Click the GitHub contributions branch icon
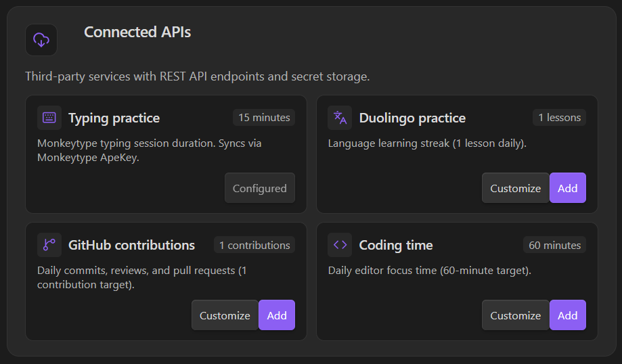Viewport: 622px width, 364px height. tap(49, 245)
